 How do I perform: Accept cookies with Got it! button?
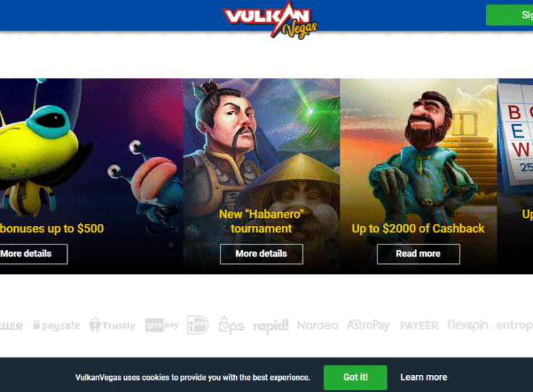pyautogui.click(x=355, y=378)
